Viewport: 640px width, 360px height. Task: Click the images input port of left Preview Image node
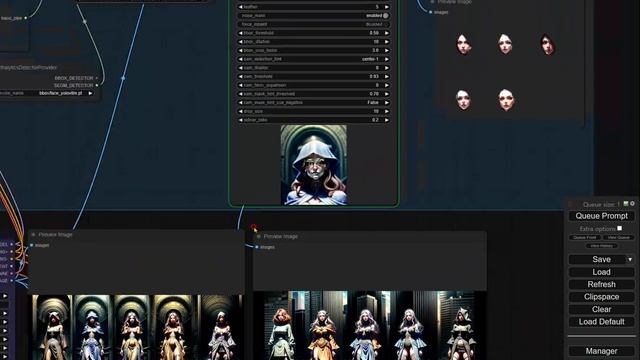32,245
